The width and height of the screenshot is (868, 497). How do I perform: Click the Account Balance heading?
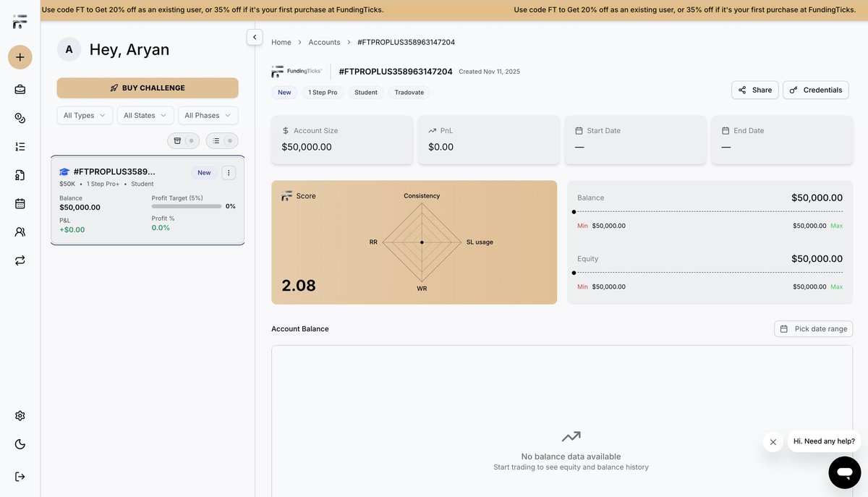(x=300, y=328)
